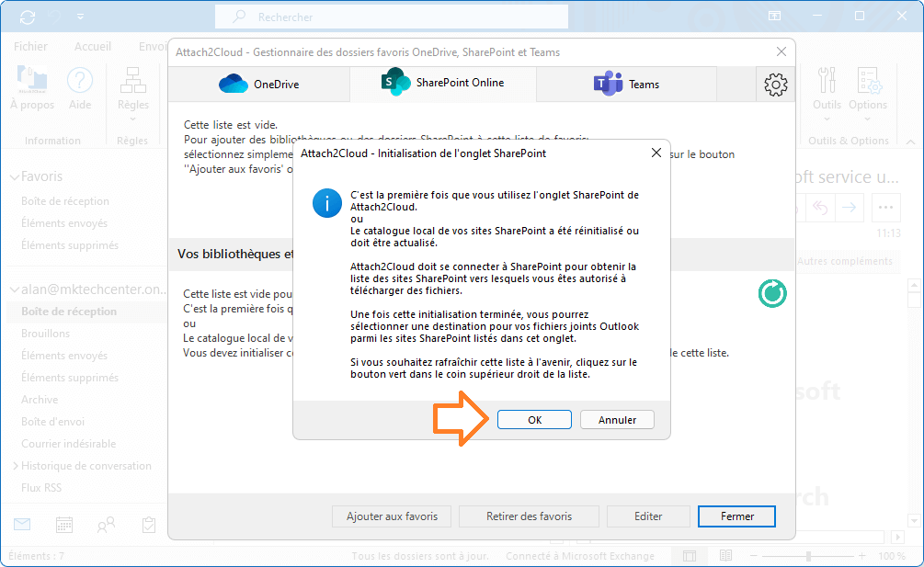Open the Options ribbon icon
924x567 pixels.
click(x=869, y=87)
